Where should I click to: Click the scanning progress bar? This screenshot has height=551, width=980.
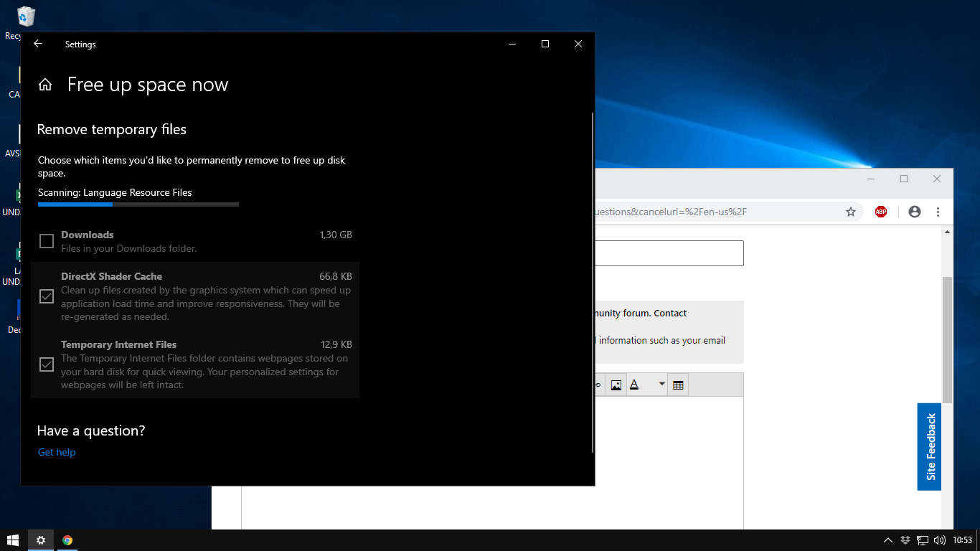tap(138, 204)
